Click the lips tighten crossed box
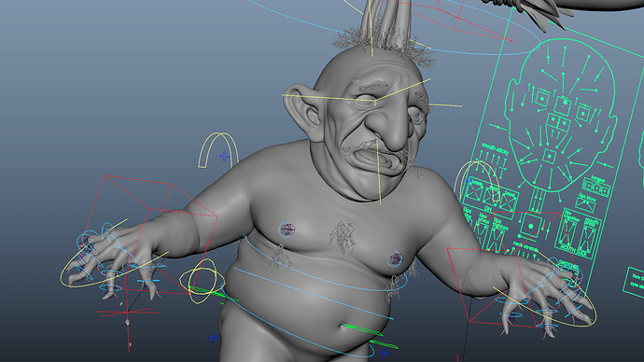 496,239
